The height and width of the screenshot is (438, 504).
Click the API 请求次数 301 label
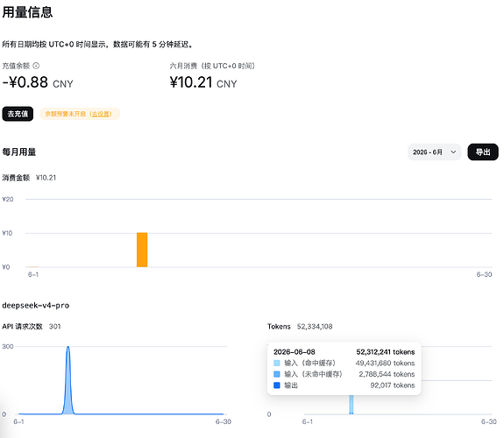32,327
